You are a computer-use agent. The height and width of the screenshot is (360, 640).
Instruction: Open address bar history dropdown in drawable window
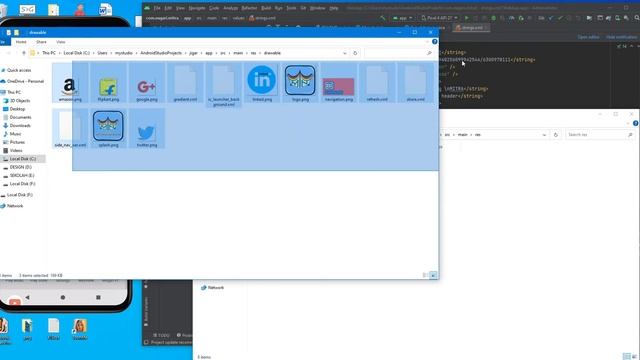click(345, 53)
